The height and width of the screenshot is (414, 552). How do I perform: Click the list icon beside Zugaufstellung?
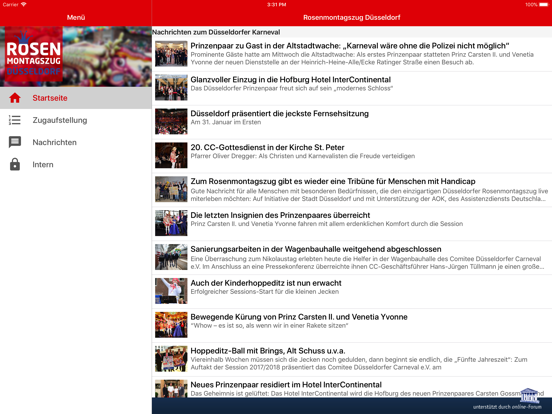pyautogui.click(x=15, y=120)
